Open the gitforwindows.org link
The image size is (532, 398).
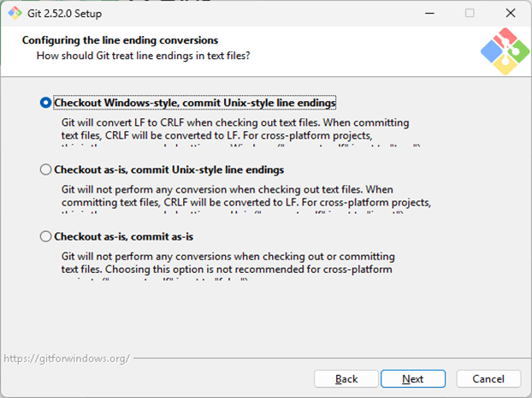pos(67,359)
